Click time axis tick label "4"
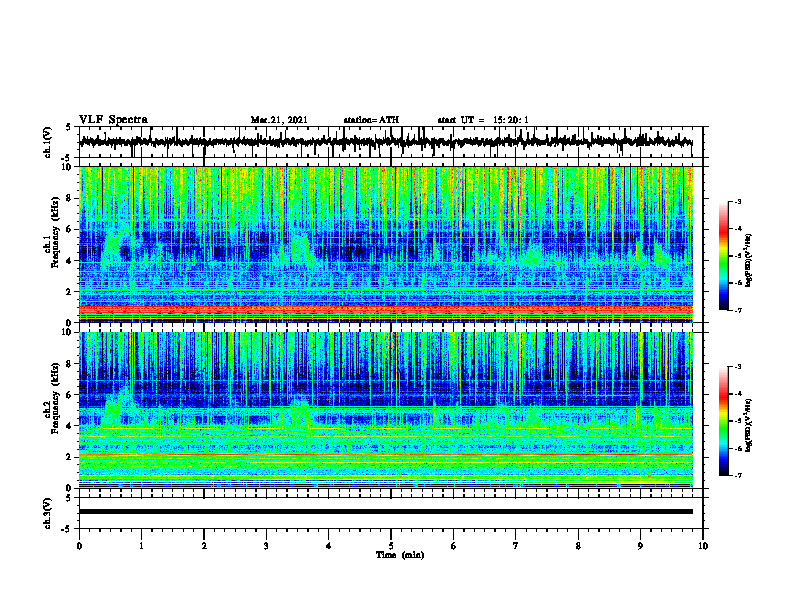The image size is (792, 612). click(329, 546)
